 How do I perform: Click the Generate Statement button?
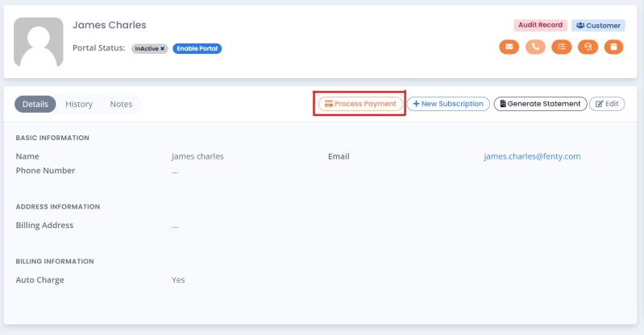click(541, 104)
